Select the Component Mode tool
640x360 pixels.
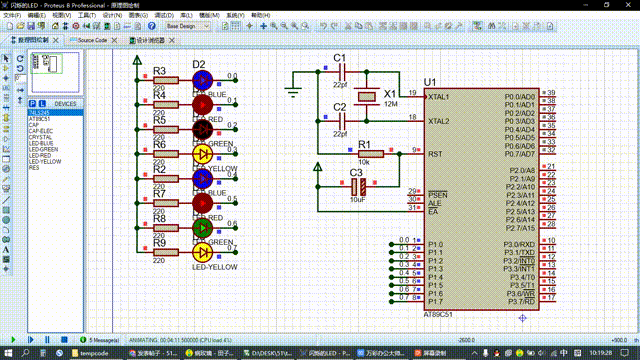[6, 69]
